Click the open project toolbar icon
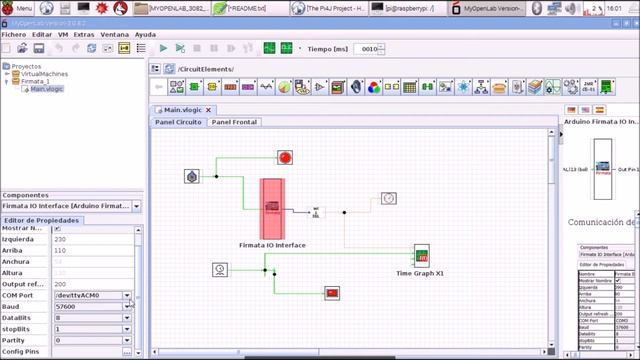Viewport: 640px width, 360px height. pos(22,49)
